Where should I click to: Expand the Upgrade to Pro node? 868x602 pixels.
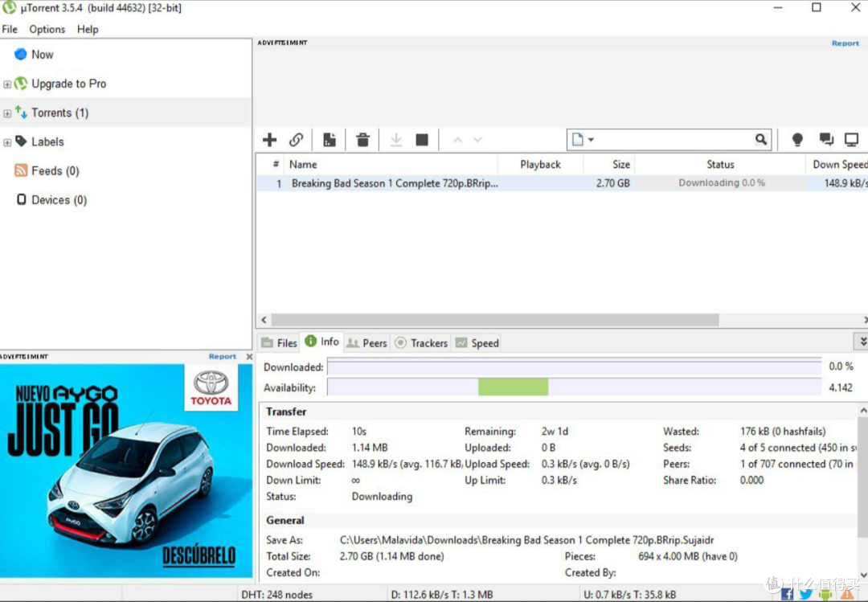tap(7, 84)
